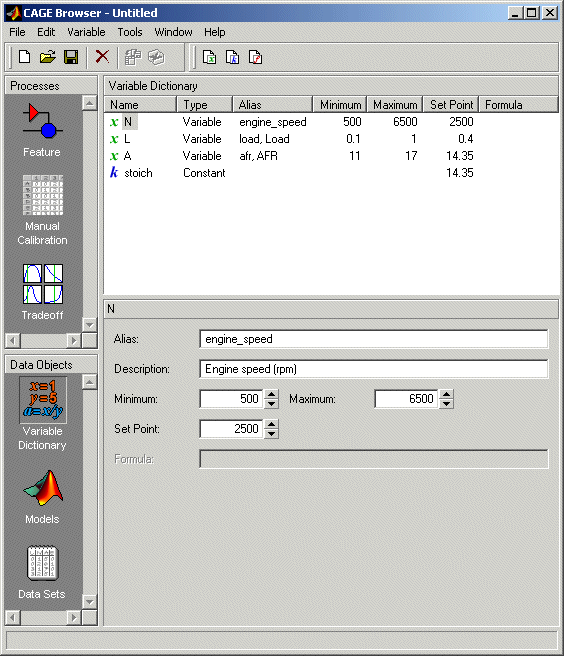Click Data Objects panel scroll left arrow
Screen dimensions: 564x656
click(x=13, y=618)
